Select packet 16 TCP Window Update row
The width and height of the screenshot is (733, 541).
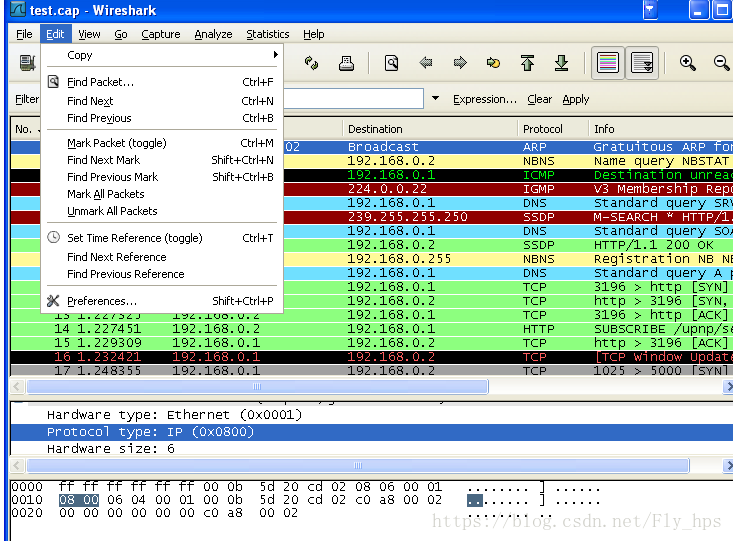pyautogui.click(x=372, y=357)
